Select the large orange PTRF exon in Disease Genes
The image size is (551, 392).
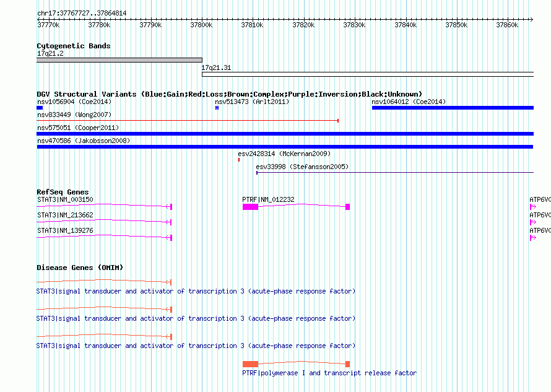click(x=251, y=364)
